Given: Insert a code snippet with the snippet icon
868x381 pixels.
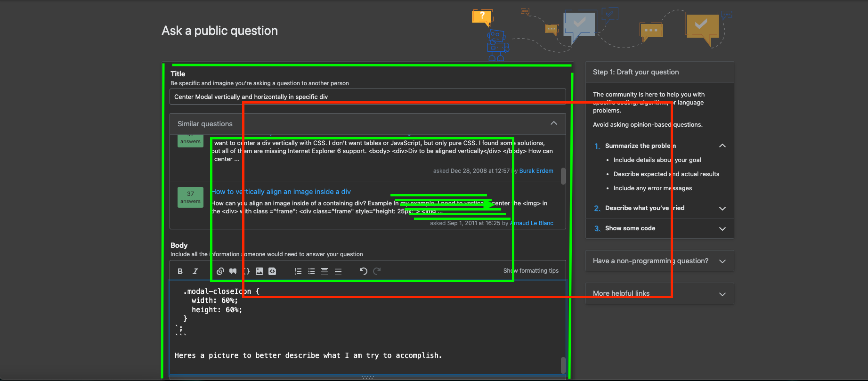Looking at the screenshot, I should (x=272, y=271).
